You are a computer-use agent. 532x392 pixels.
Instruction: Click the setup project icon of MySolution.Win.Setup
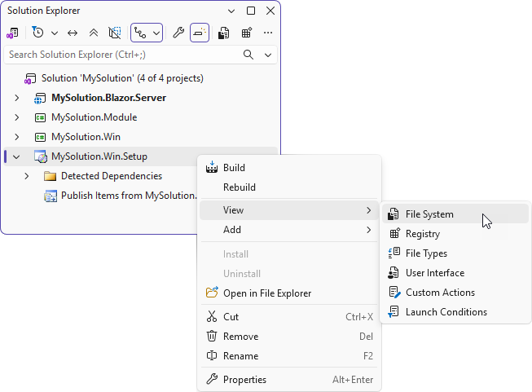[x=41, y=156]
